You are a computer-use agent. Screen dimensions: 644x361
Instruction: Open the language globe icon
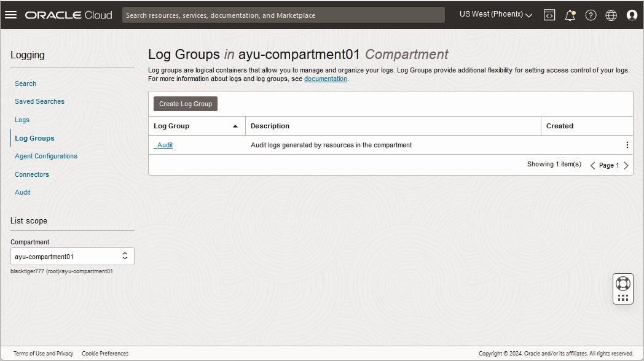pyautogui.click(x=611, y=15)
